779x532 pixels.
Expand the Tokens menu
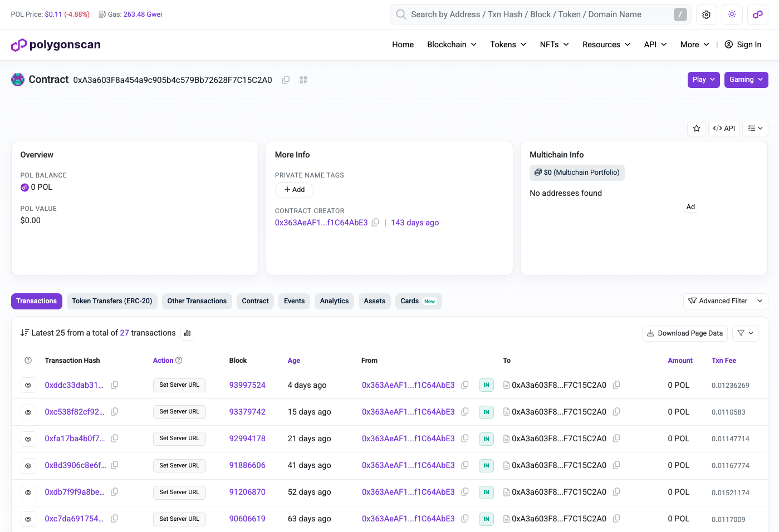pos(508,45)
